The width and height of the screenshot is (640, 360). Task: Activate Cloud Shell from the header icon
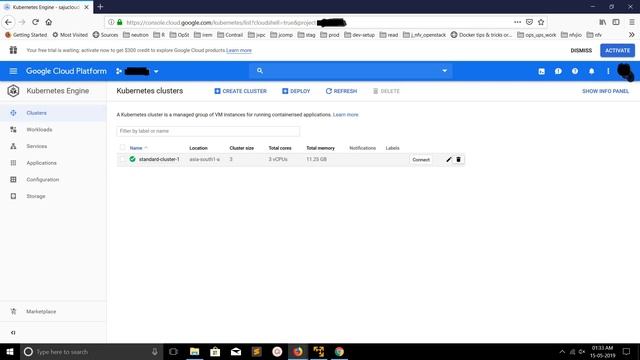542,71
